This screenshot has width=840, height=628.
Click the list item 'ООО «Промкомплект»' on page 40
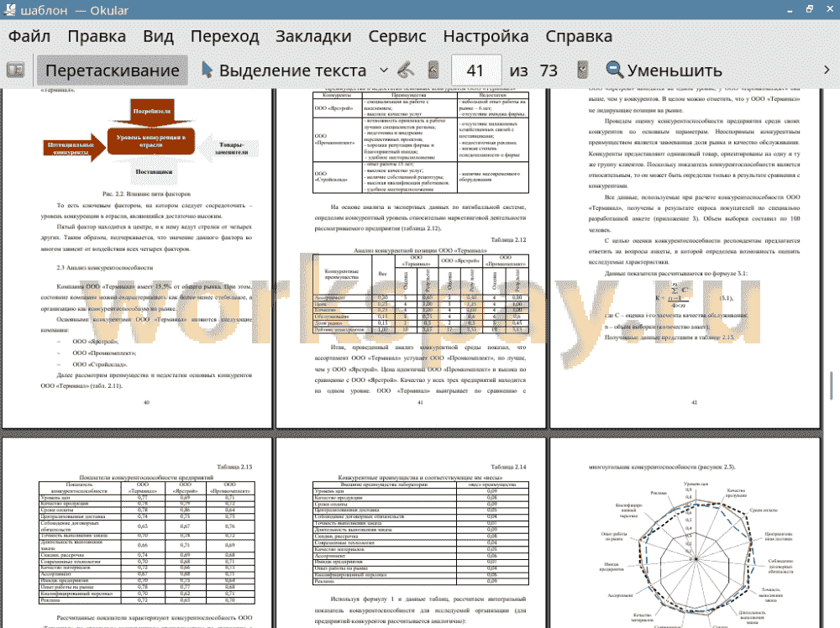tap(104, 353)
